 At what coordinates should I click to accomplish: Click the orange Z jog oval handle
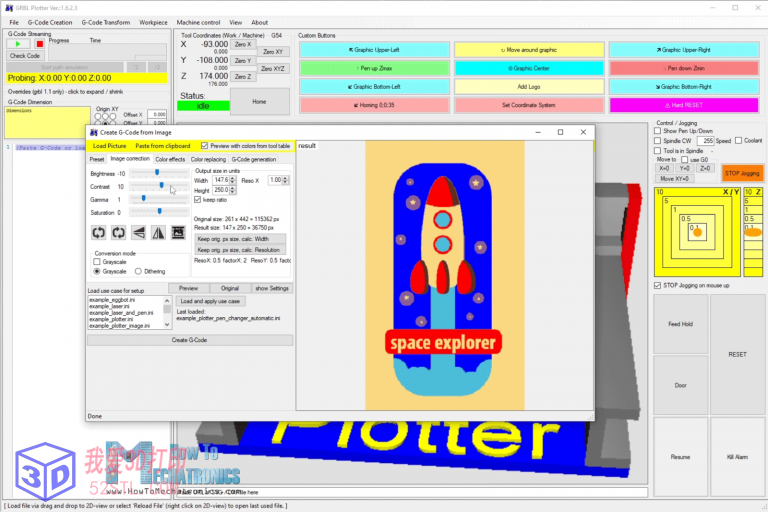tap(753, 233)
